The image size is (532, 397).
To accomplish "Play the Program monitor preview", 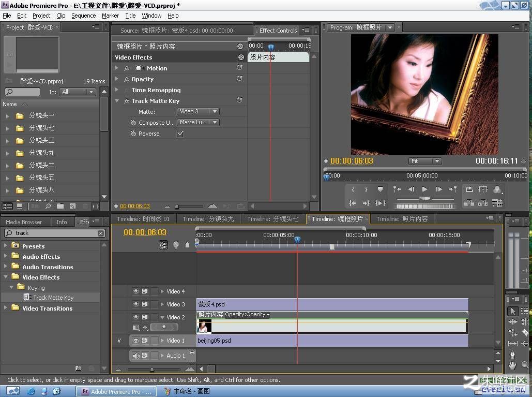I will click(424, 189).
